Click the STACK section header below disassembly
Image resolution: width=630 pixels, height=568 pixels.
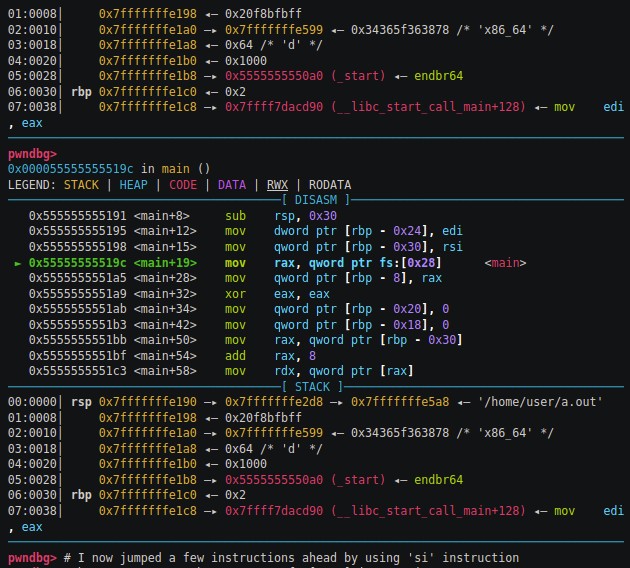[312, 387]
